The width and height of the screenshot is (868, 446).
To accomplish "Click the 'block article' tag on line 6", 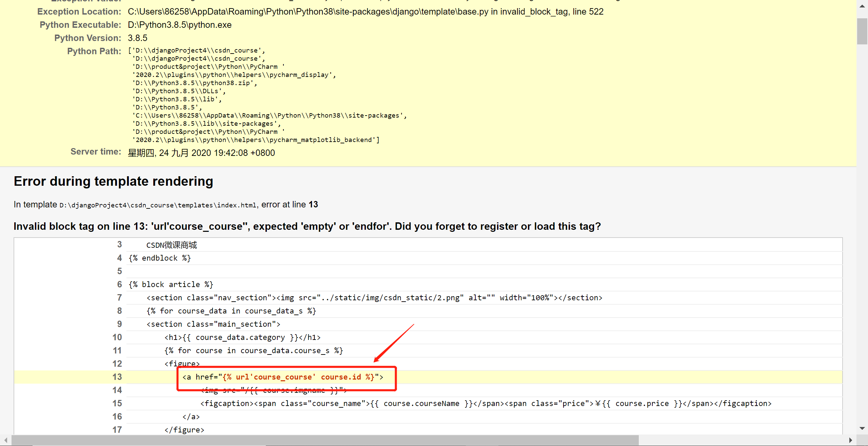I will tap(171, 284).
